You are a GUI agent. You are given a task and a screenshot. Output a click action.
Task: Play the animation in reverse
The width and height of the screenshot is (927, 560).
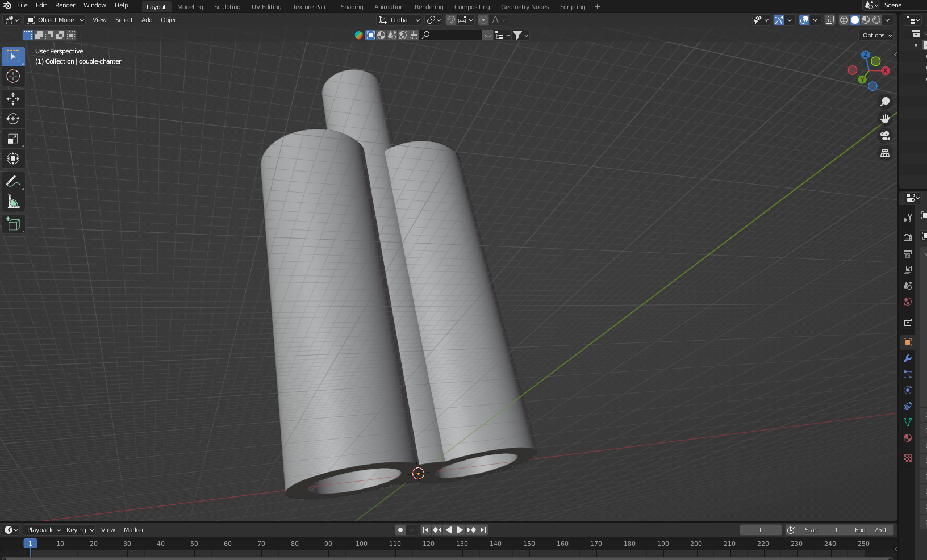tap(449, 530)
